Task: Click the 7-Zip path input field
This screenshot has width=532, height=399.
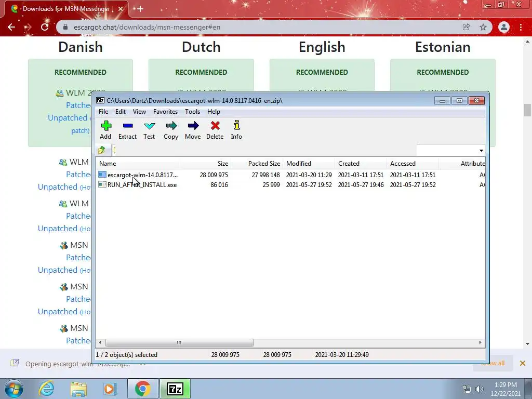Action: (x=264, y=150)
